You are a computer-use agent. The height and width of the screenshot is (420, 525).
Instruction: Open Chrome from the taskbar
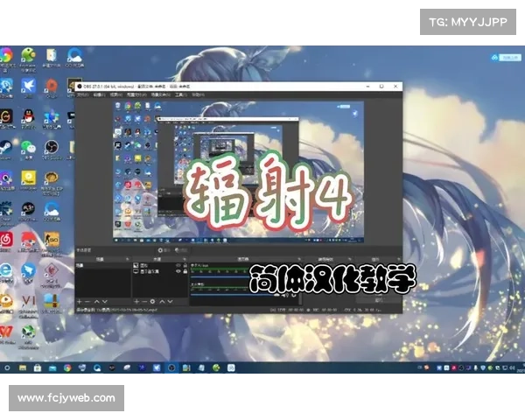67,367
